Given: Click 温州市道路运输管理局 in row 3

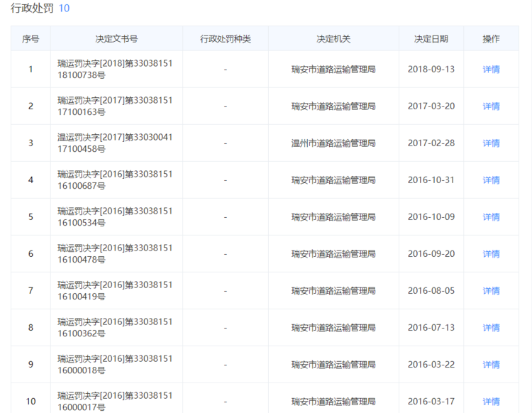Looking at the screenshot, I should tap(333, 143).
